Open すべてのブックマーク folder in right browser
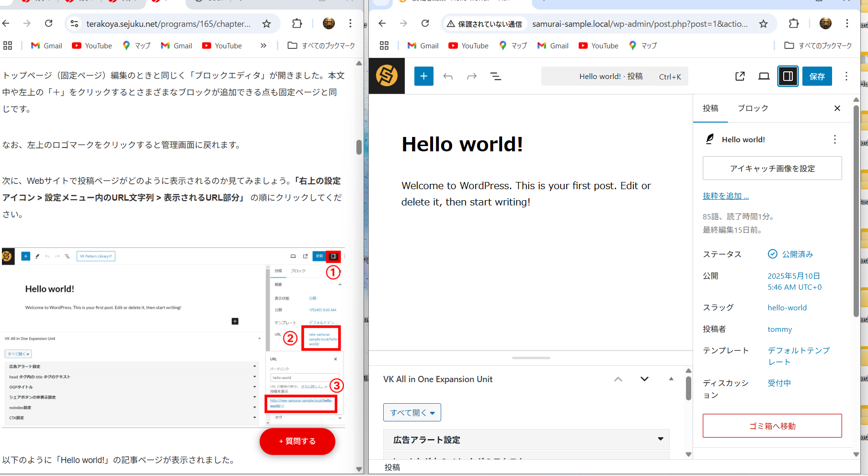 pos(818,45)
